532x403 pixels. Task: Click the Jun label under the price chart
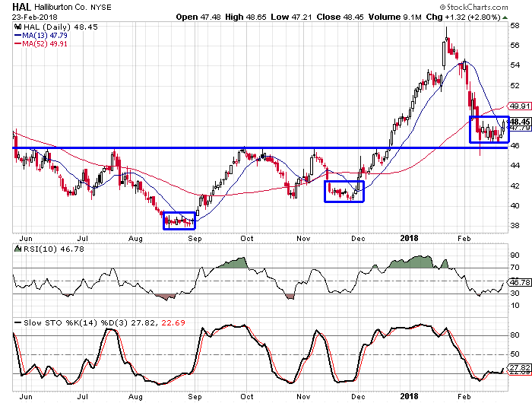[26, 238]
